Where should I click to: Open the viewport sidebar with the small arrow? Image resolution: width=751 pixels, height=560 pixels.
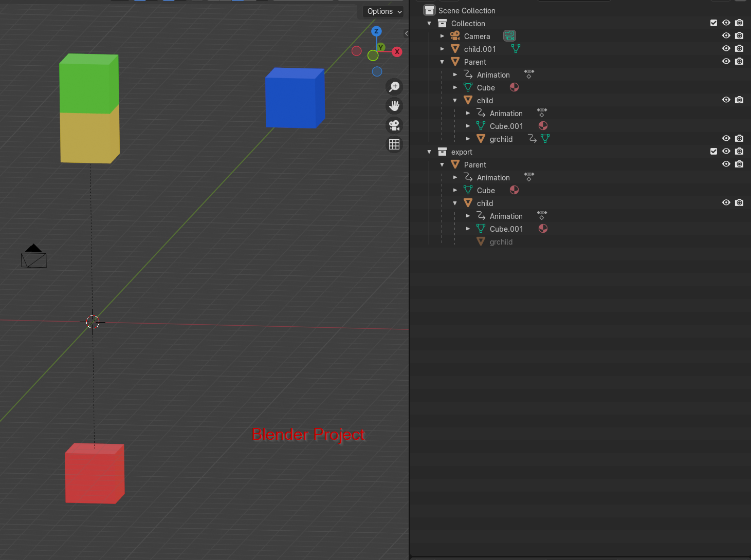pos(406,33)
